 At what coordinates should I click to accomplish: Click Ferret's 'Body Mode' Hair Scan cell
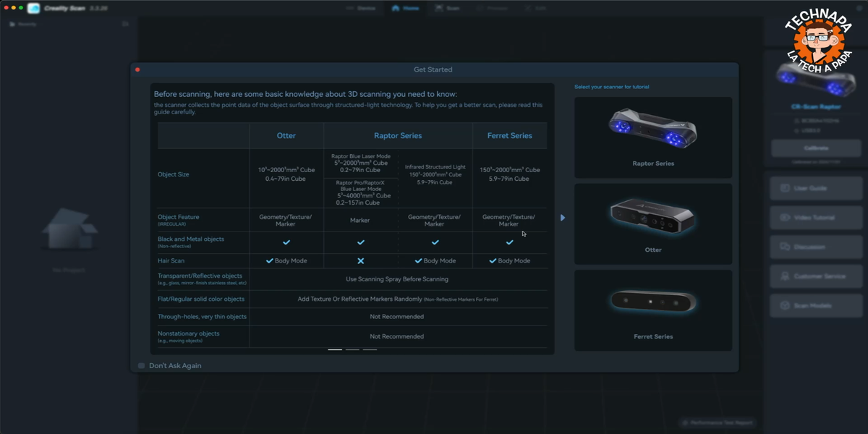click(x=510, y=260)
